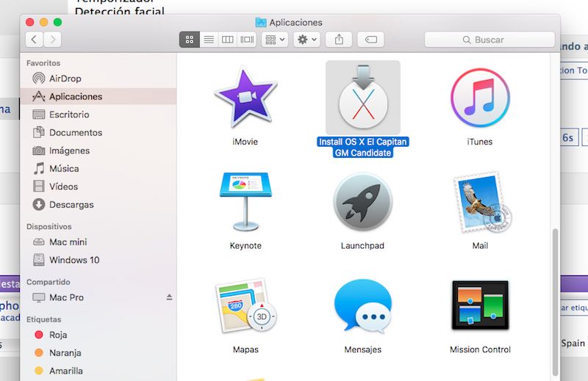Open the Keynote app icon
The image size is (588, 381).
(x=245, y=202)
